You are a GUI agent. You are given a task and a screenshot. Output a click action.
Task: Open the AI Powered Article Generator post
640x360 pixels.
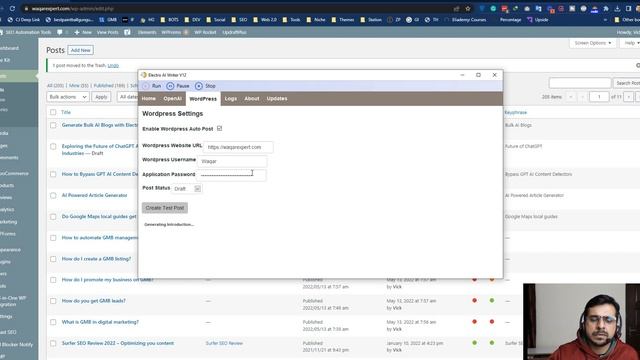pyautogui.click(x=94, y=196)
